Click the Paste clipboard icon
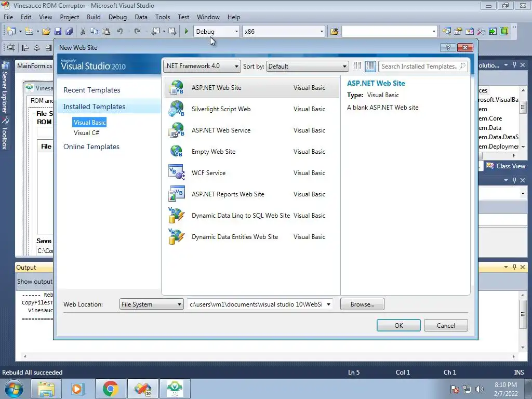 click(x=106, y=32)
